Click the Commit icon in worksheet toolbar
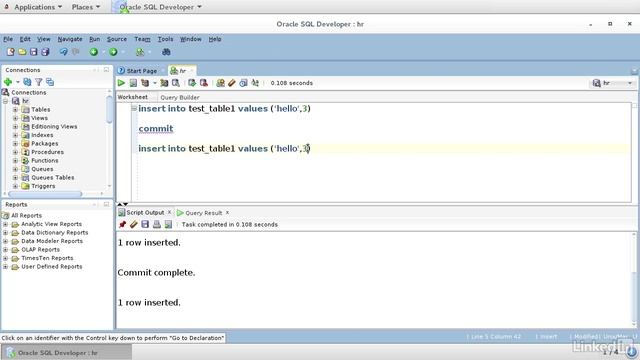This screenshot has width=640, height=360. click(192, 83)
